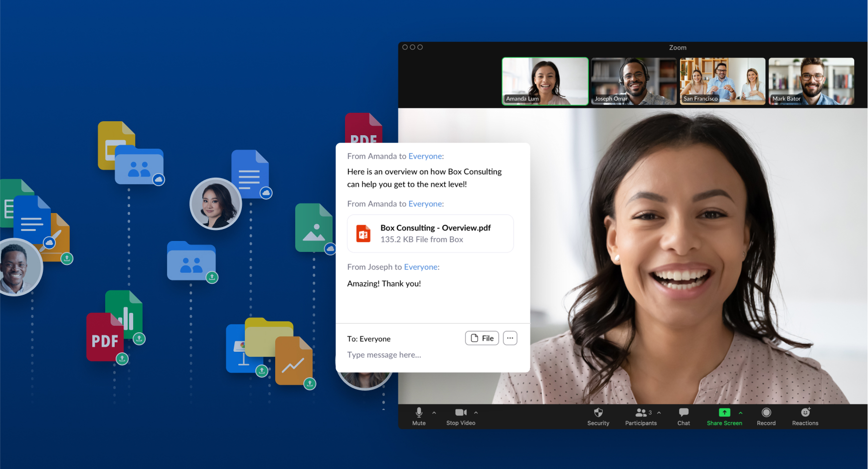Screen dimensions: 868x469
Task: Click the blue shared folder icon with upload badge
Action: tap(191, 261)
